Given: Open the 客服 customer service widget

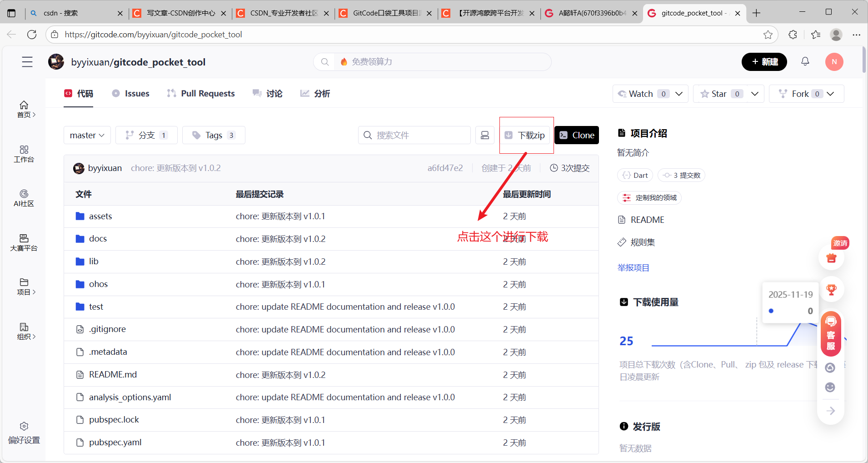Looking at the screenshot, I should [831, 334].
